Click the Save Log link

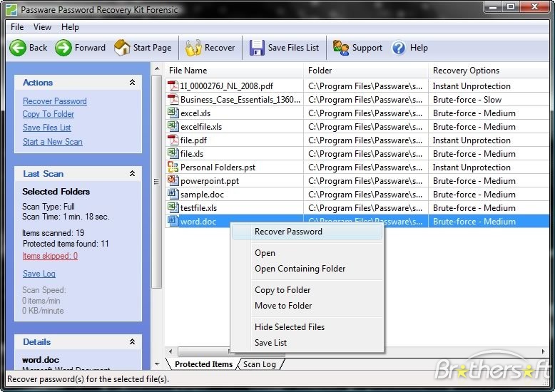point(39,274)
